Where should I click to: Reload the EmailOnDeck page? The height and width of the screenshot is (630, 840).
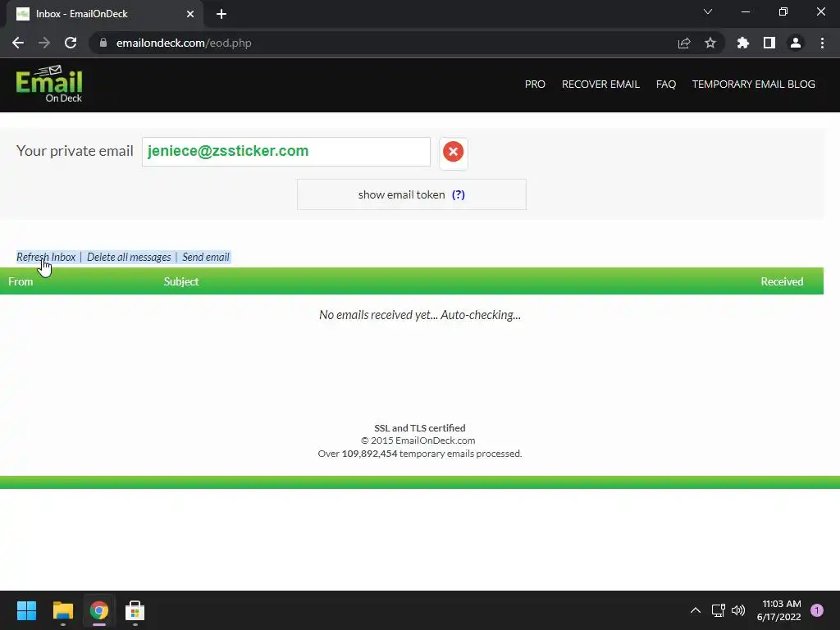(71, 43)
